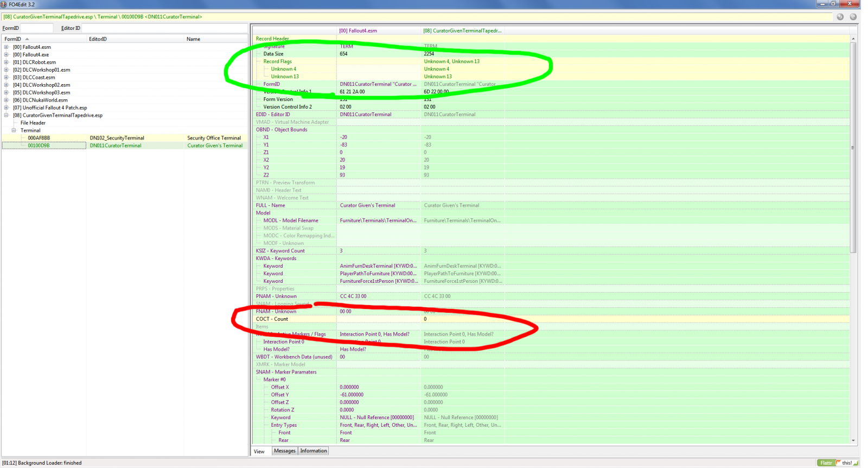Click the back navigation arrow icon
The height and width of the screenshot is (468, 868).
(x=840, y=17)
